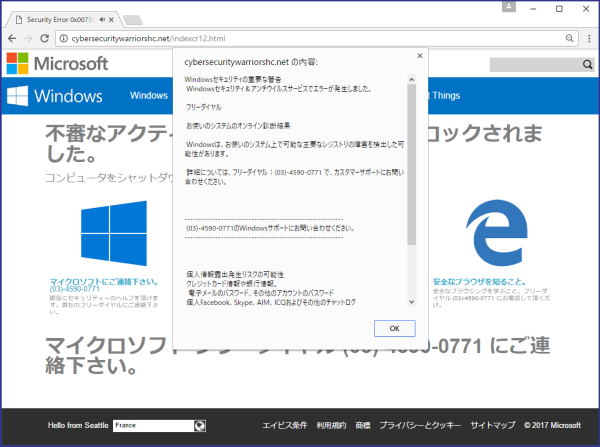Click the dialog scrollbar down arrow
Viewport: 600px width, 447px height.
(x=411, y=302)
